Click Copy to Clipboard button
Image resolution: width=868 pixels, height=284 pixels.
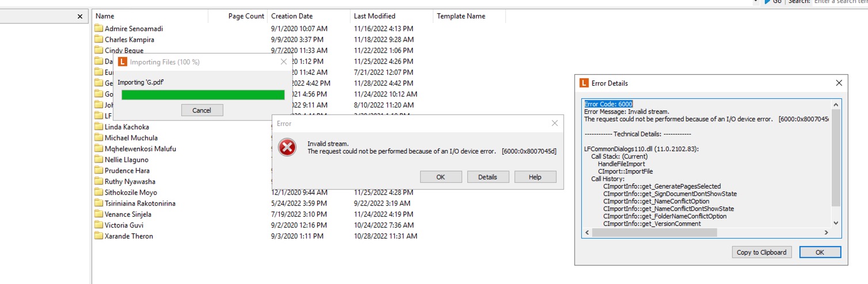coord(762,252)
